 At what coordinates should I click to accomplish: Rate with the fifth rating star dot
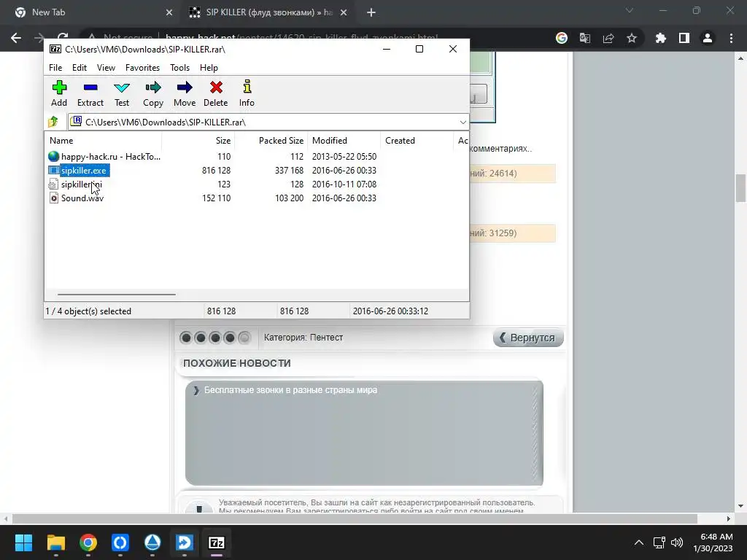pos(244,338)
